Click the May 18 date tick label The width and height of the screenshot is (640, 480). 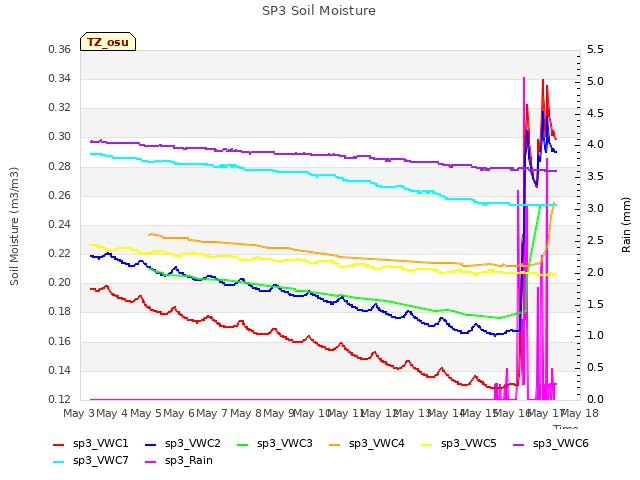(x=579, y=413)
